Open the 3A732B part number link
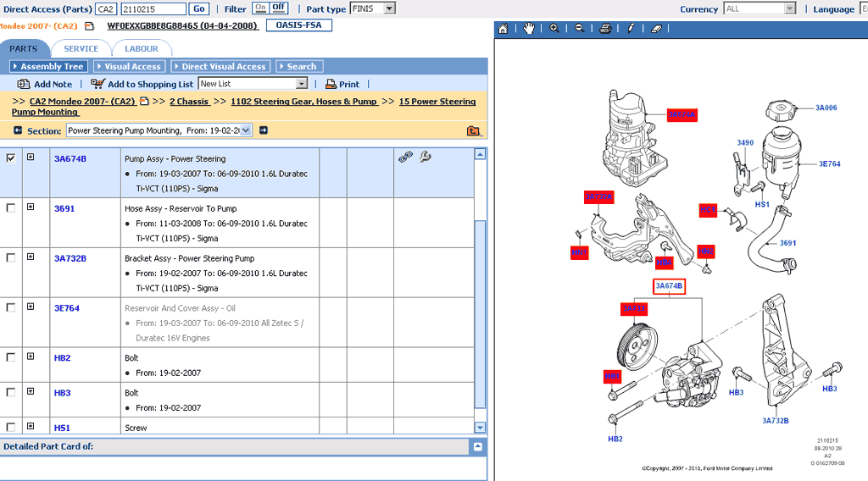The image size is (868, 481). 70,258
